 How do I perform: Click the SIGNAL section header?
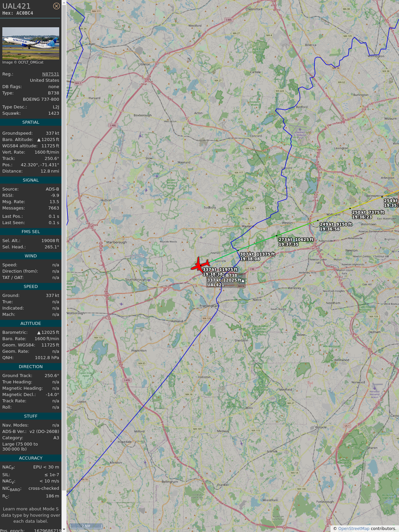tap(31, 180)
